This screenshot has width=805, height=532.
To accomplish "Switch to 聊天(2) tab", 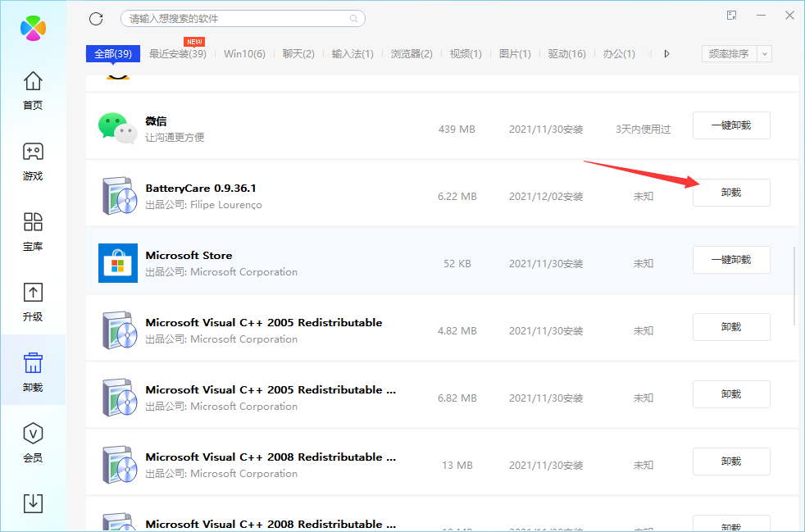I will [x=298, y=54].
